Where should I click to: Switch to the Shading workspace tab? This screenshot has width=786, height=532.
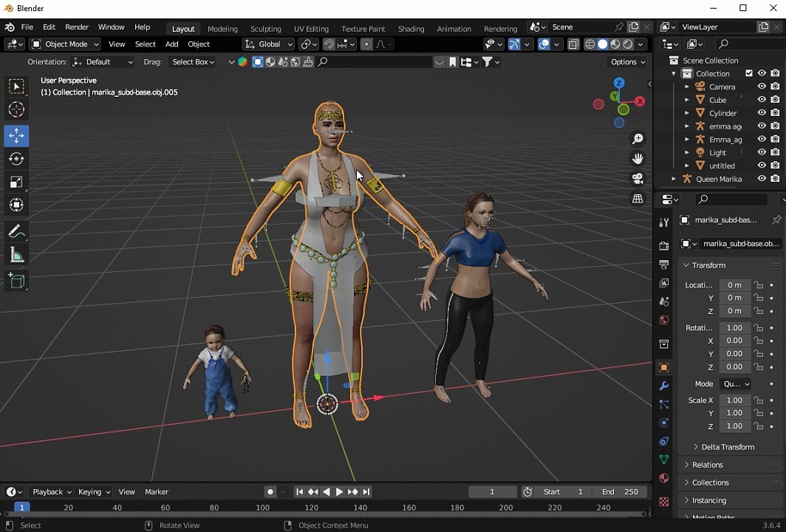pos(411,29)
